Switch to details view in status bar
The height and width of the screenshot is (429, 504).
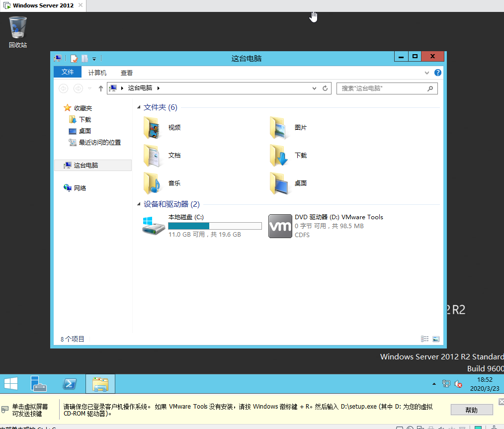[425, 339]
